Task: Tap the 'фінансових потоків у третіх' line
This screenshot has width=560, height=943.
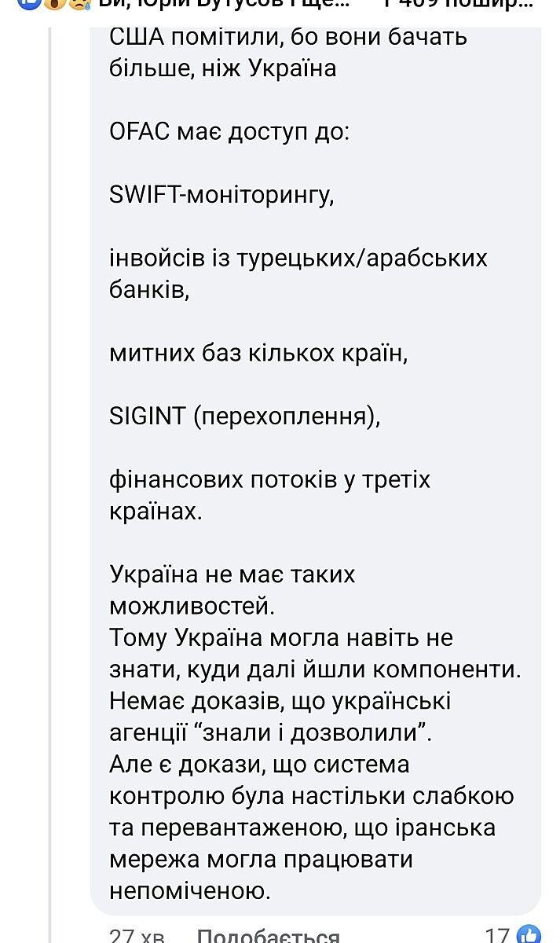Action: tap(270, 479)
